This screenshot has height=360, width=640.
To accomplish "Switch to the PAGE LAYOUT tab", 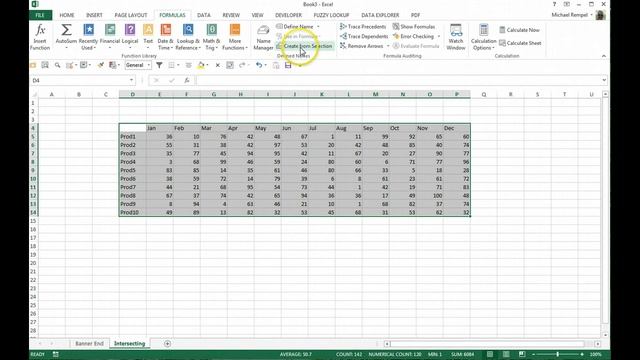I will click(131, 15).
